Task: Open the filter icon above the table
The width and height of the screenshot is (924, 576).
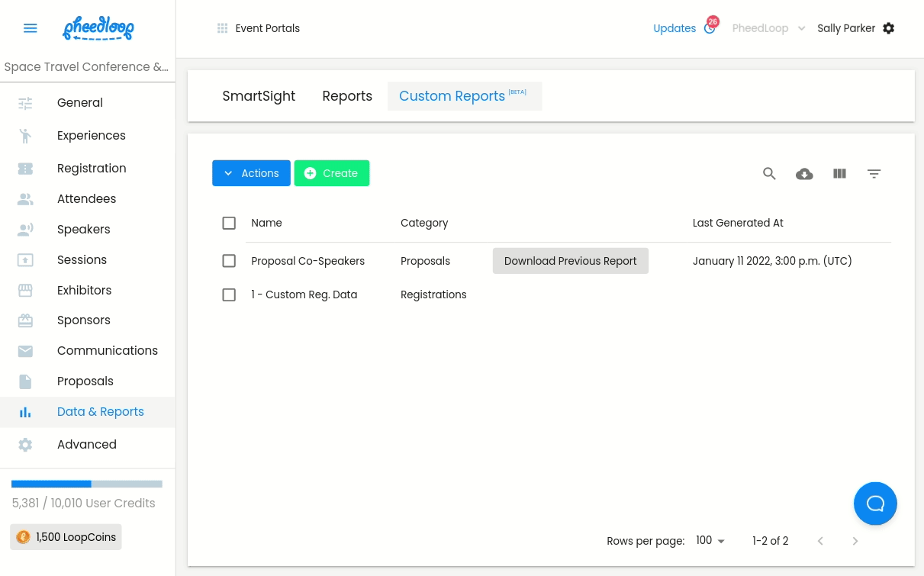Action: point(874,173)
